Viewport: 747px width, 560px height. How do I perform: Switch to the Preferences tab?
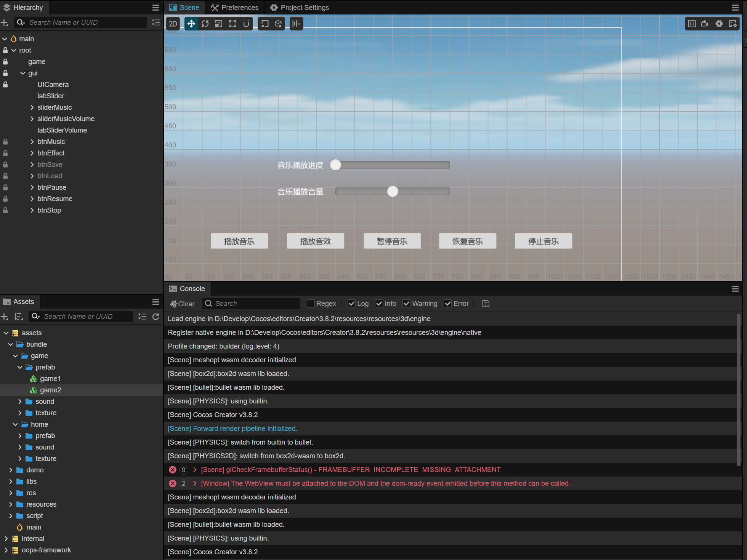(235, 8)
